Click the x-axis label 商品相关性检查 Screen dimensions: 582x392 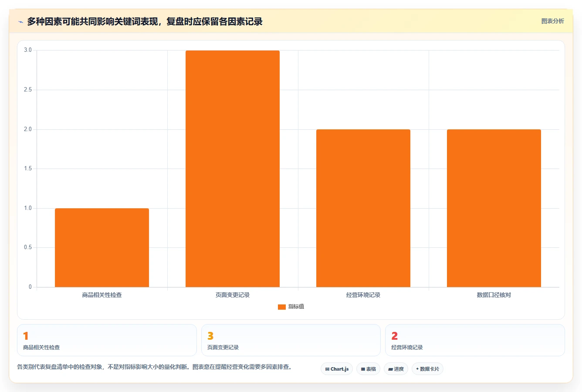click(x=102, y=295)
